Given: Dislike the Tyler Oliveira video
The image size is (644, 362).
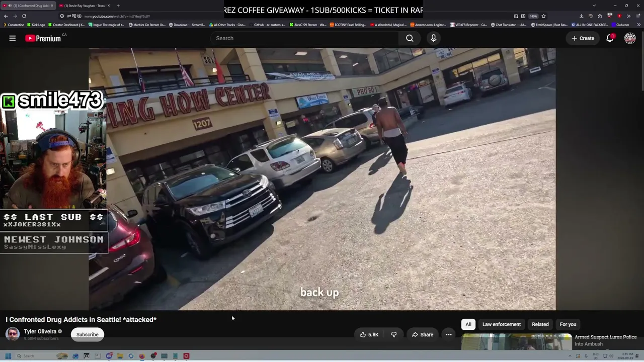Looking at the screenshot, I should tap(394, 334).
